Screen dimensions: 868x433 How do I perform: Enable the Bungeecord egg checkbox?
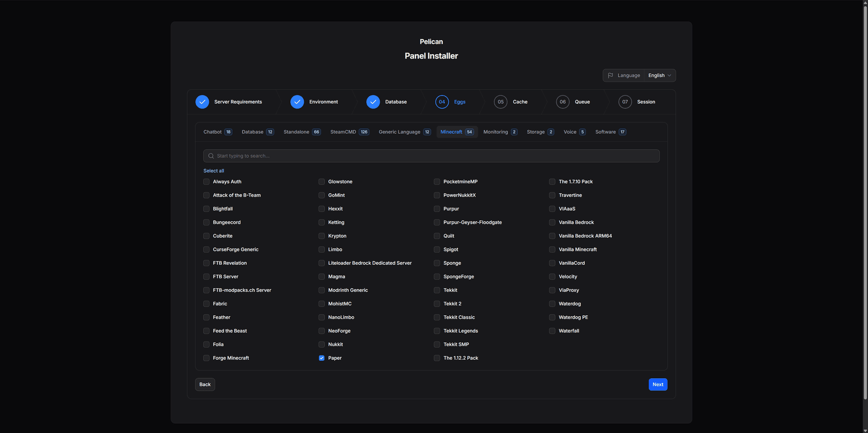pyautogui.click(x=206, y=222)
